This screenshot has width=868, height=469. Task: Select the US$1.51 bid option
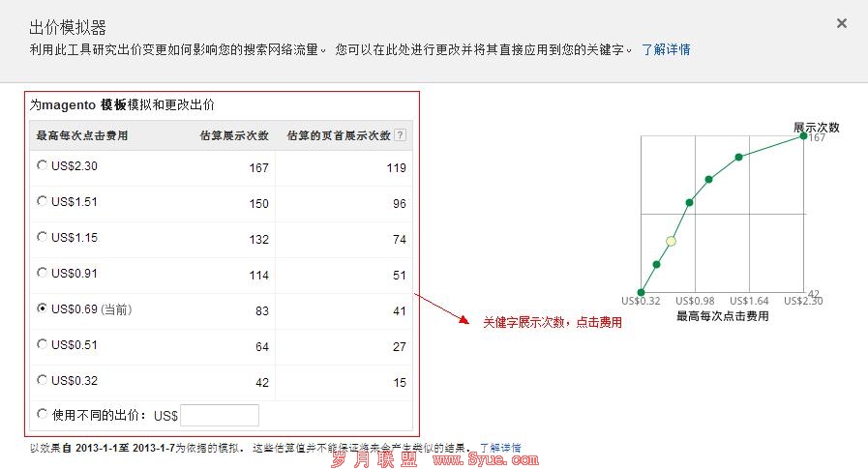pyautogui.click(x=42, y=201)
